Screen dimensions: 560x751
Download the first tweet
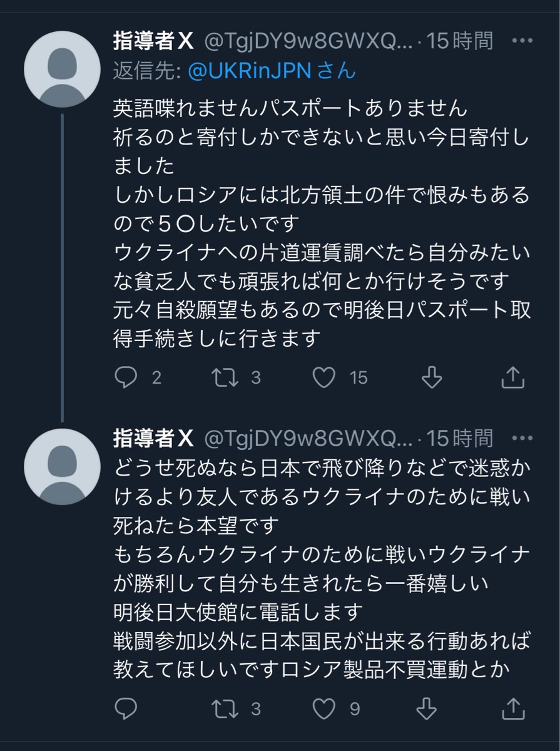tap(431, 377)
